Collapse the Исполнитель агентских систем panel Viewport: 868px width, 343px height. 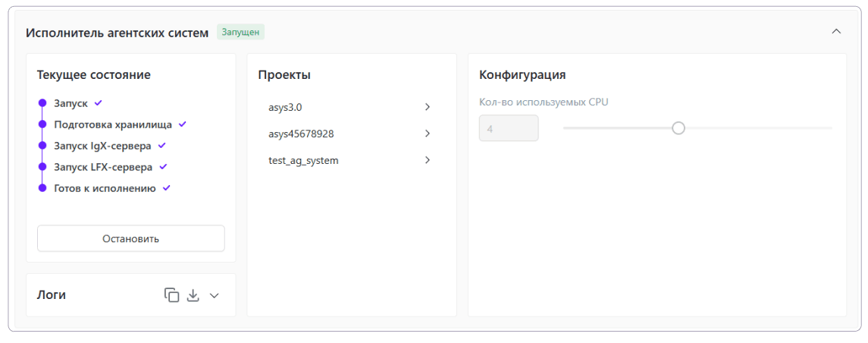[x=836, y=32]
